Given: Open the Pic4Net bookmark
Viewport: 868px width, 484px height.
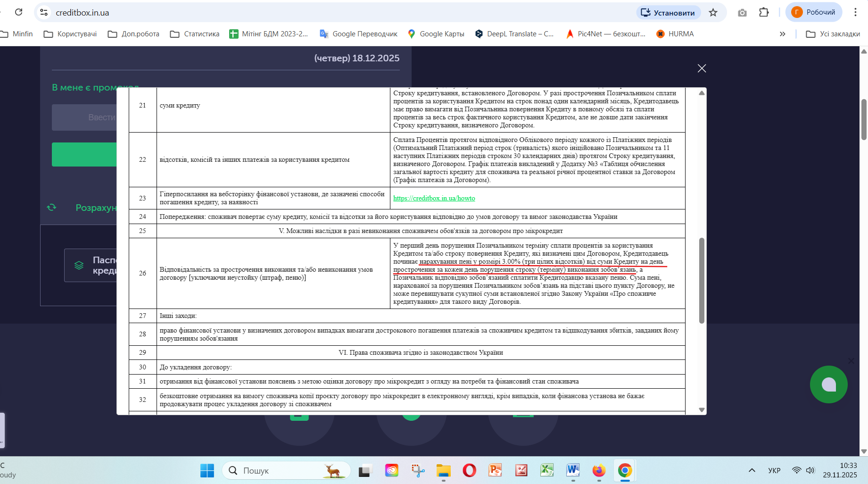Looking at the screenshot, I should coord(606,34).
